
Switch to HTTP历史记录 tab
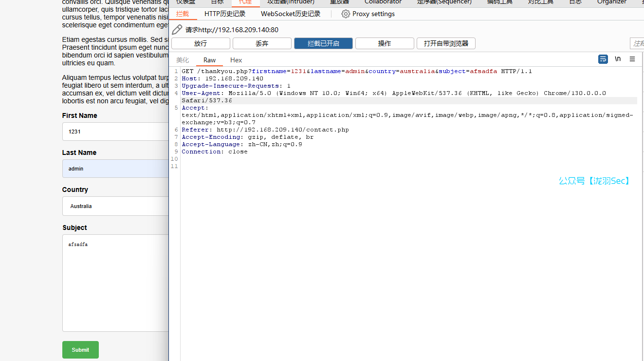click(x=225, y=14)
